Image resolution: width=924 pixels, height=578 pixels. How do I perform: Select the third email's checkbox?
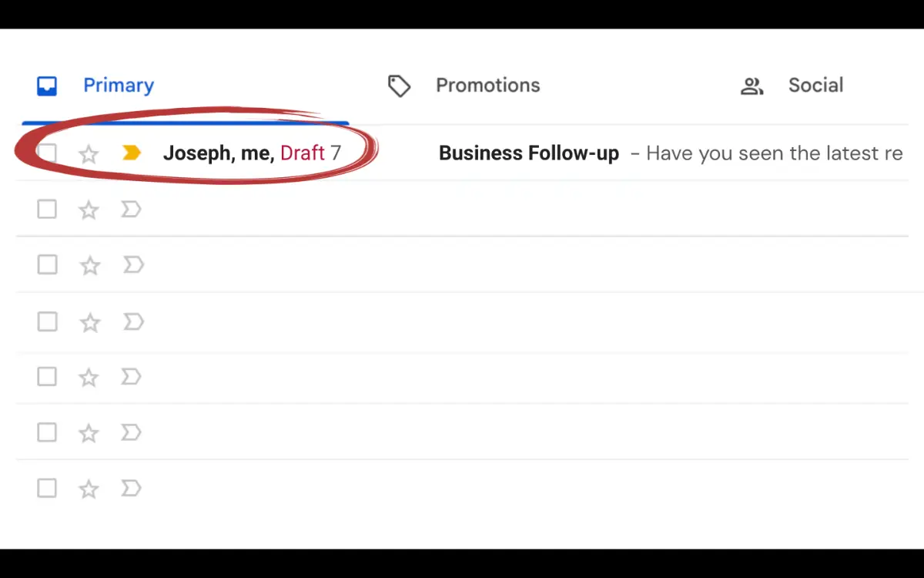point(47,264)
